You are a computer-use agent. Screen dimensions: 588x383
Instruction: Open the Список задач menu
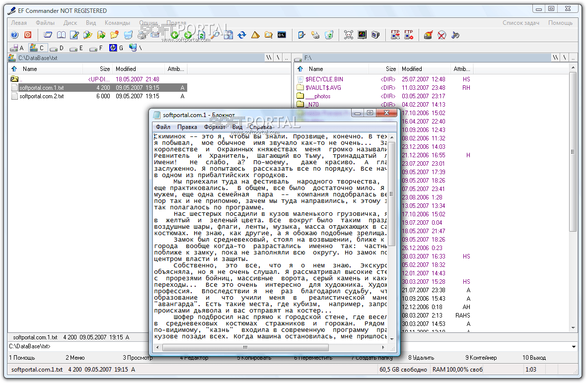[520, 23]
